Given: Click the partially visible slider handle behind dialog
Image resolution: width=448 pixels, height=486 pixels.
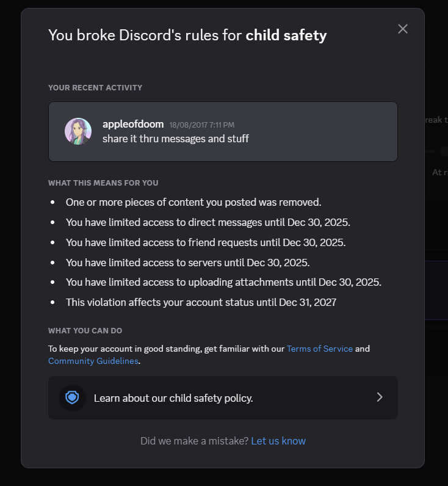Looking at the screenshot, I should pyautogui.click(x=444, y=151).
